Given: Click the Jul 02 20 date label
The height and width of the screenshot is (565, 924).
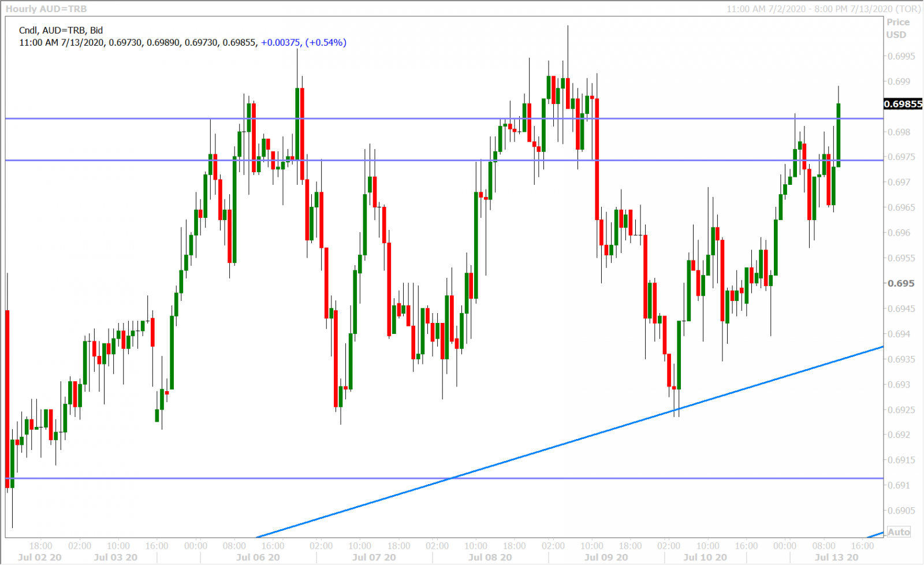Looking at the screenshot, I should point(39,557).
